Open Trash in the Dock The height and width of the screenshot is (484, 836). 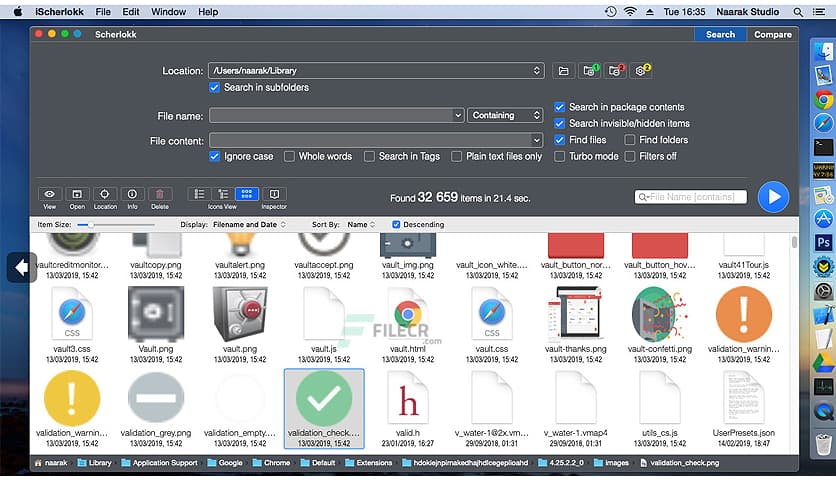(824, 443)
